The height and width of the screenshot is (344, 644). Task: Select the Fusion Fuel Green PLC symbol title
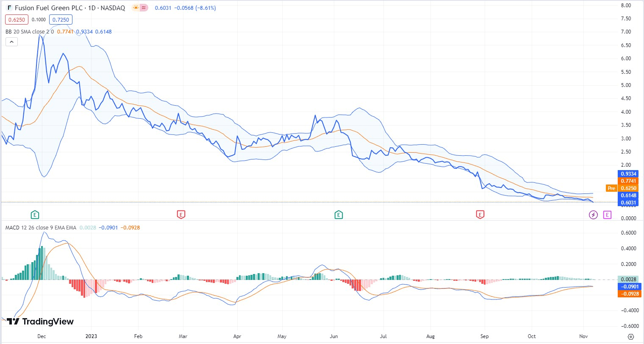pos(70,8)
